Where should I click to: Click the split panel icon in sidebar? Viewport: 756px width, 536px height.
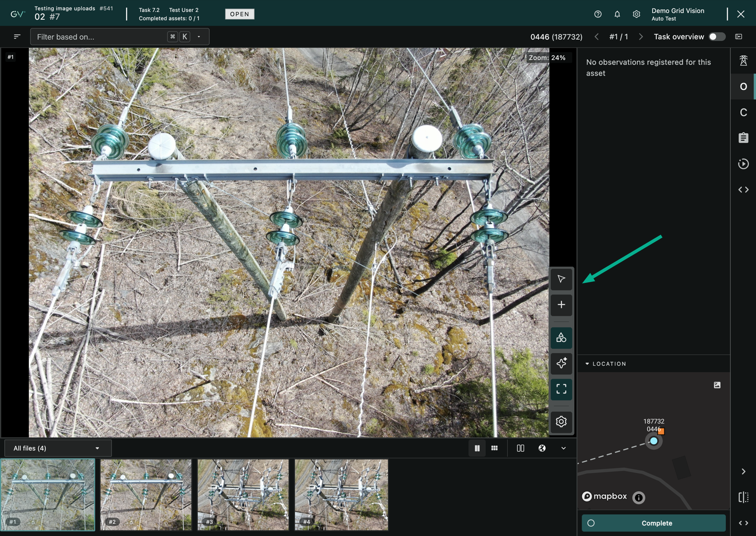pos(743,497)
